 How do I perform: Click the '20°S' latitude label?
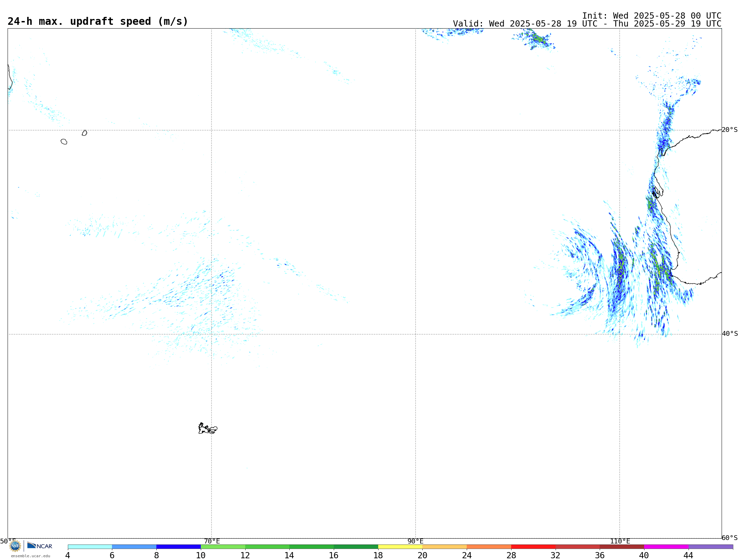tap(730, 130)
